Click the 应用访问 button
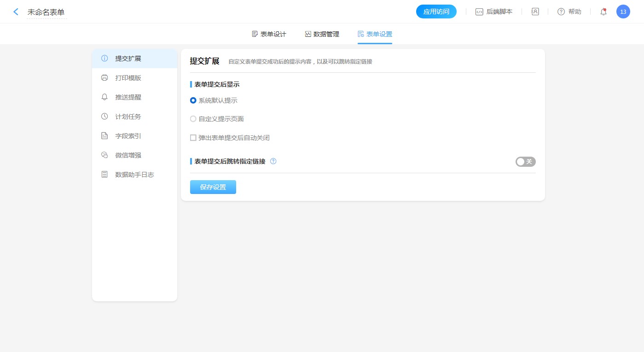The image size is (644, 352). pyautogui.click(x=436, y=12)
